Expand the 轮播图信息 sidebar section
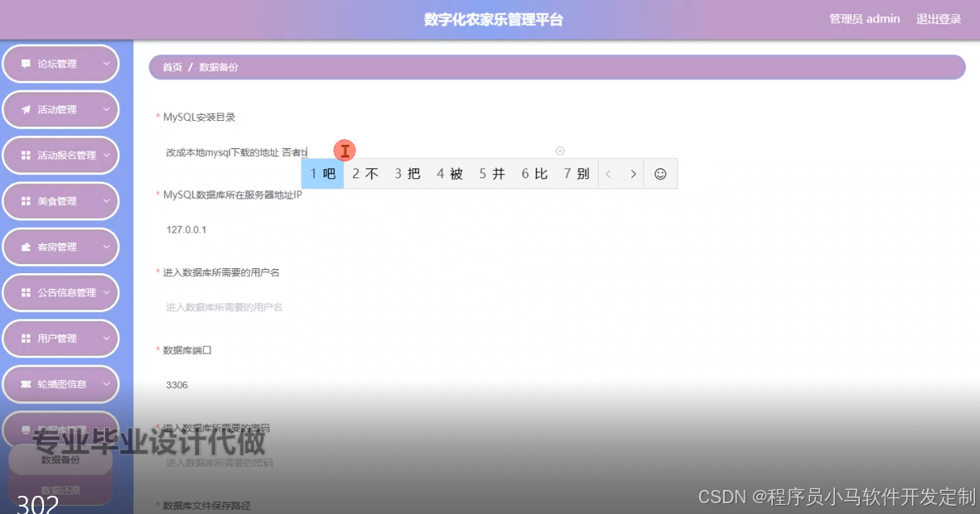The height and width of the screenshot is (514, 980). coord(60,383)
